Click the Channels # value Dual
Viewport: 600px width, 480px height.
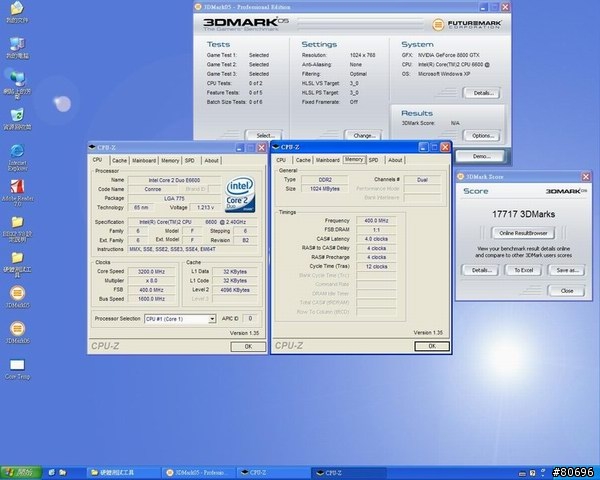(x=422, y=180)
